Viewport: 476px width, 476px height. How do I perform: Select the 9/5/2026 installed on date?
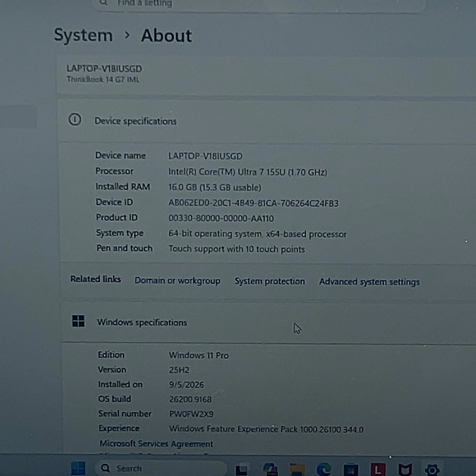(186, 385)
